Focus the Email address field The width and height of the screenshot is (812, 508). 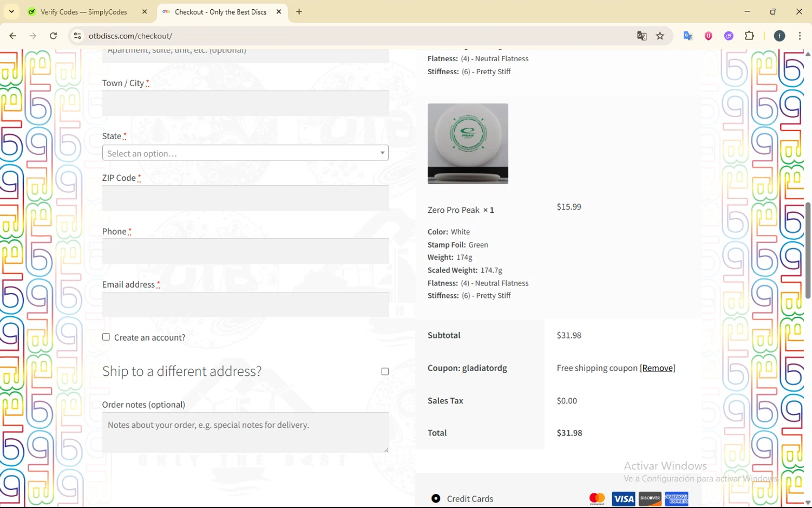click(245, 304)
